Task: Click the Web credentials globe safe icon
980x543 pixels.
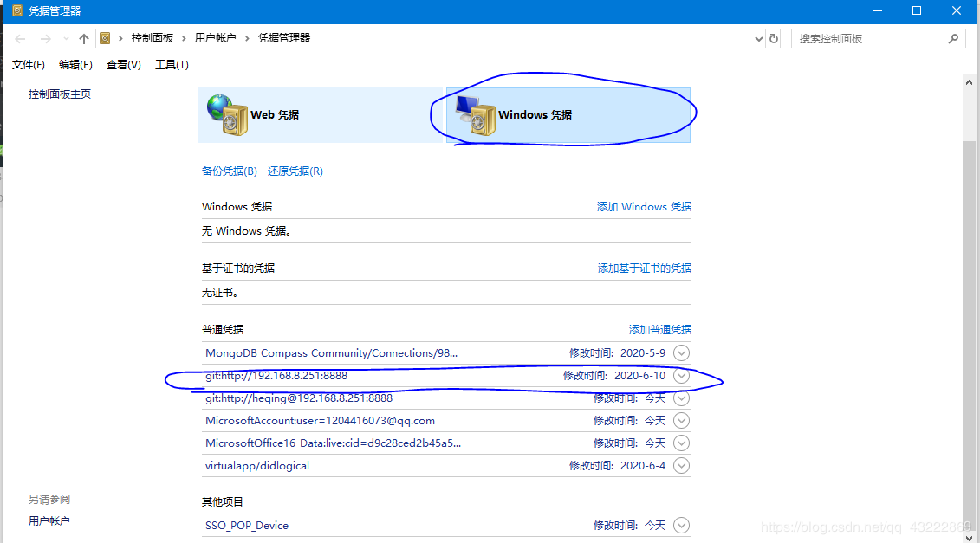Action: [x=228, y=115]
